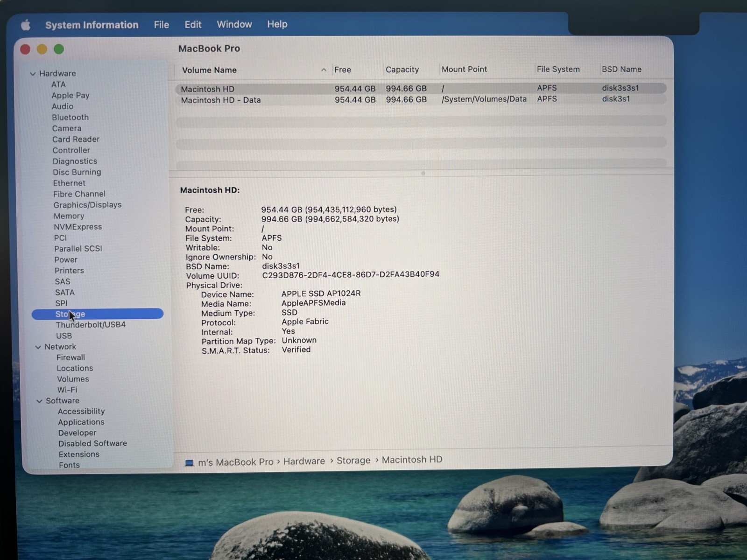Sort by the BSD Name column
This screenshot has width=747, height=560.
tap(621, 69)
